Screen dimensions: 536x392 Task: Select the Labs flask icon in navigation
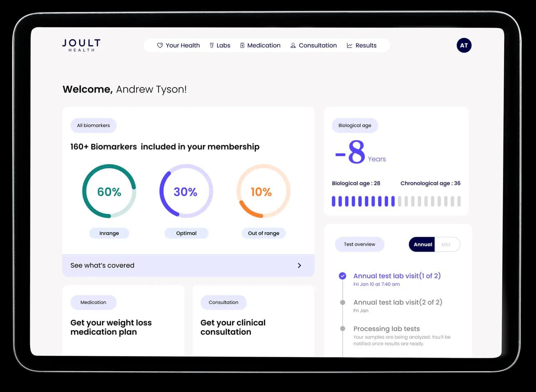[x=211, y=45]
